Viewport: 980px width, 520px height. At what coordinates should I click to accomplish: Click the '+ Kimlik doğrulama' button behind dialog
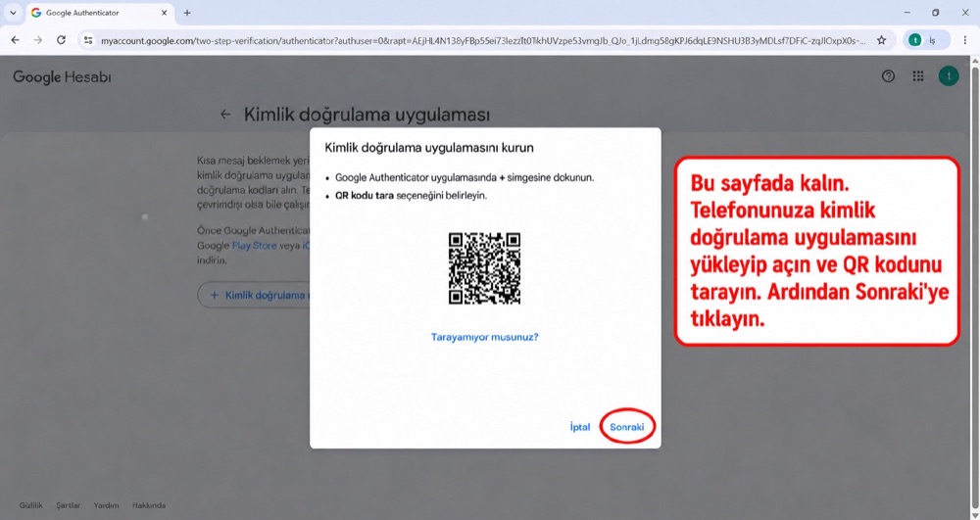[254, 296]
